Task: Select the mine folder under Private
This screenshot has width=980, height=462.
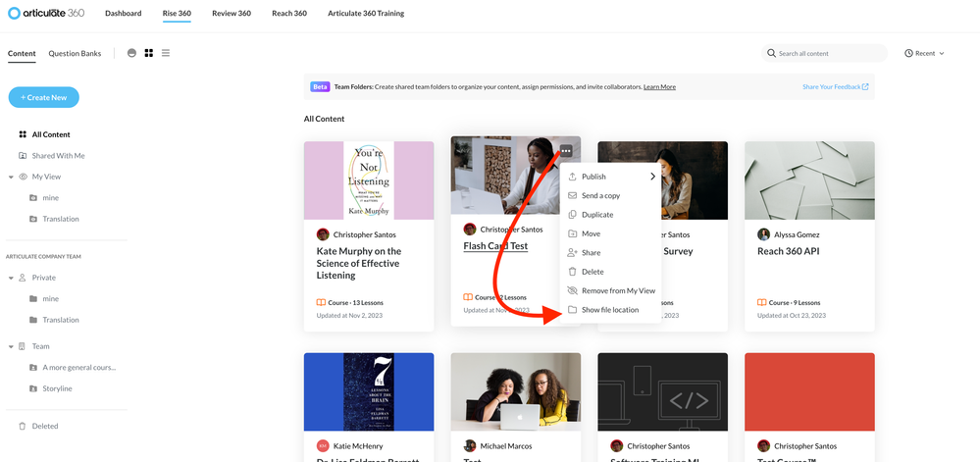Action: [51, 299]
